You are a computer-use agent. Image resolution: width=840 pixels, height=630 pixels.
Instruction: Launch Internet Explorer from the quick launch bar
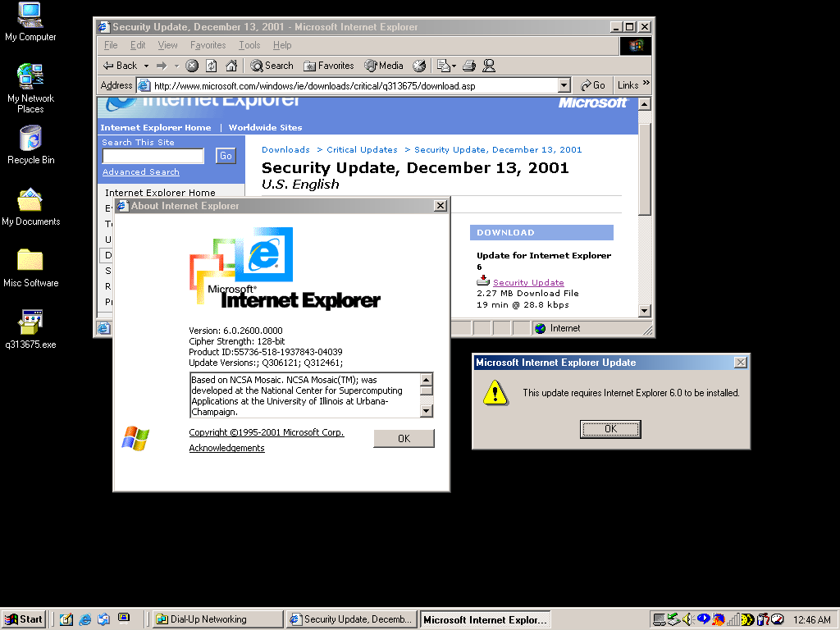point(85,619)
